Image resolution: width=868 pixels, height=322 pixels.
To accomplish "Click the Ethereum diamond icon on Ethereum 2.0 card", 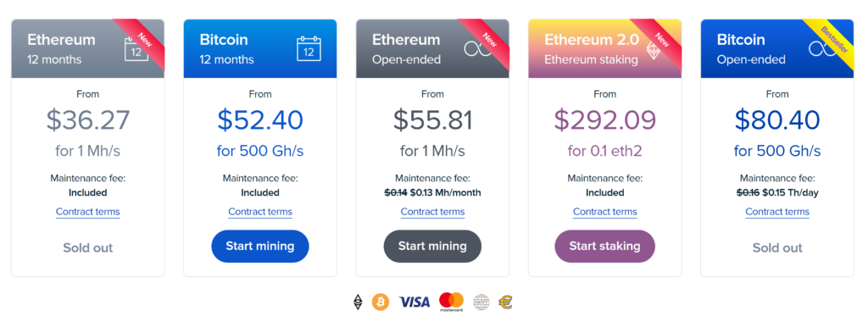I will tap(654, 50).
